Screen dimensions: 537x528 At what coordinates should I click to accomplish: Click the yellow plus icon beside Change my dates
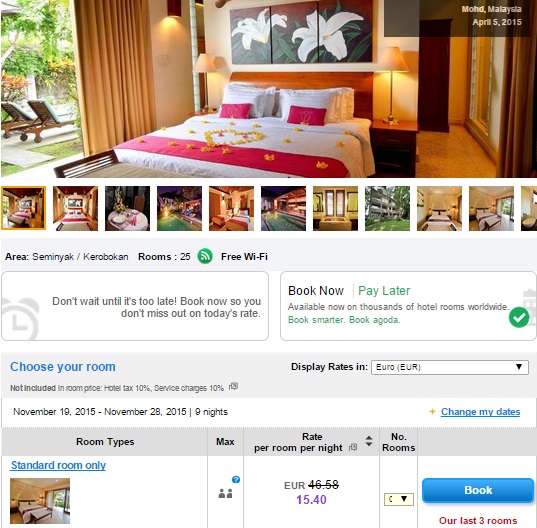pos(432,412)
